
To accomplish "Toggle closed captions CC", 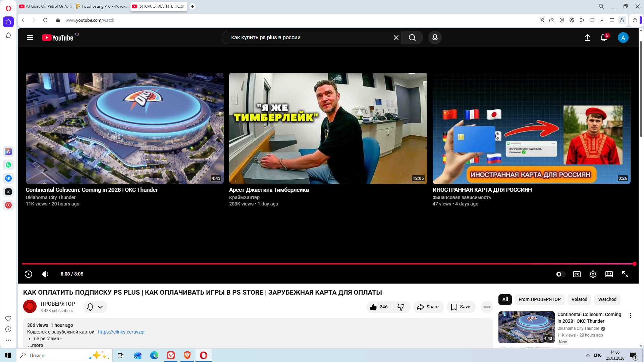I will tap(577, 274).
